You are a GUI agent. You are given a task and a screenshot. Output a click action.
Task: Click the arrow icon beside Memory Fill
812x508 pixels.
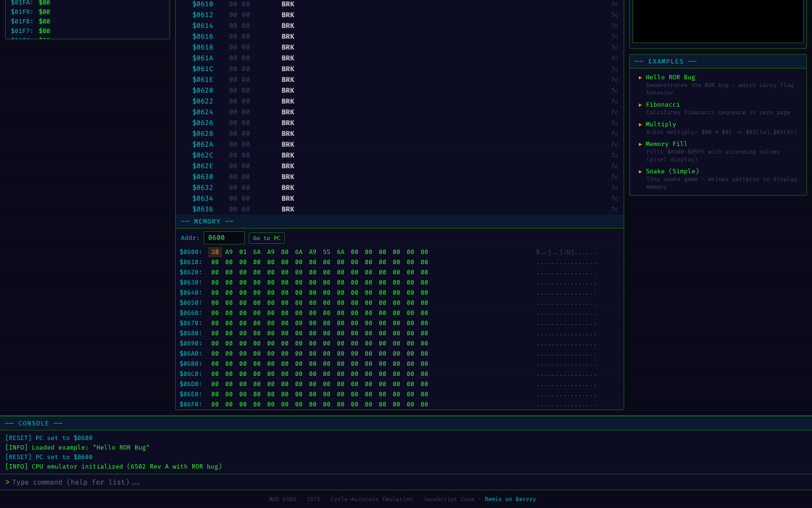pyautogui.click(x=640, y=144)
